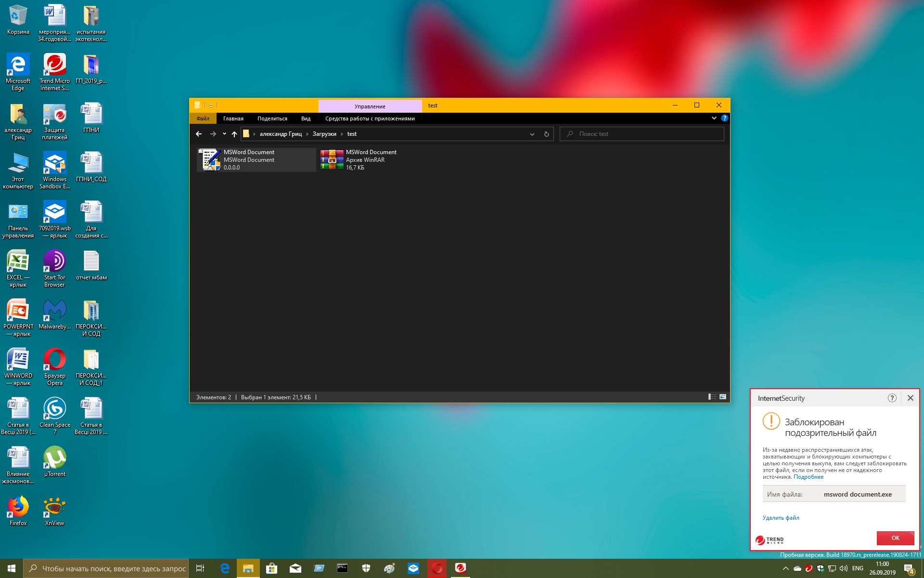Click the Opera icon in the taskbar
This screenshot has width=924, height=578.
[x=437, y=568]
